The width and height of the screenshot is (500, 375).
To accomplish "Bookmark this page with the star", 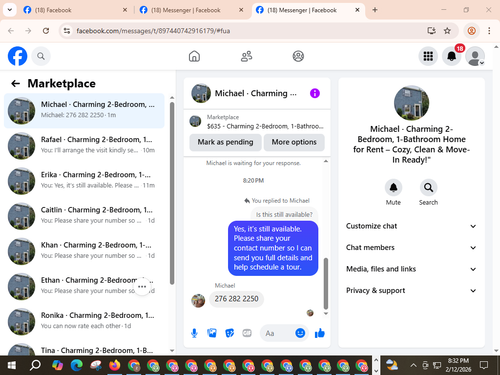I will point(447,31).
